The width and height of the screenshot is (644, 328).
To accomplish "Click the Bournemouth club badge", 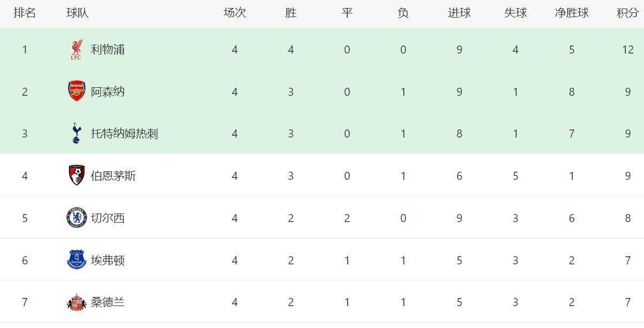I will (77, 176).
